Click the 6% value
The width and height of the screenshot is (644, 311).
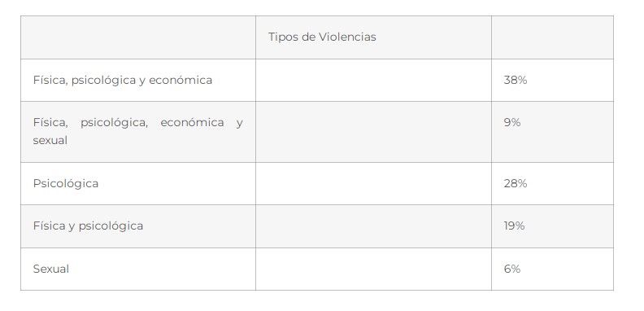click(512, 269)
